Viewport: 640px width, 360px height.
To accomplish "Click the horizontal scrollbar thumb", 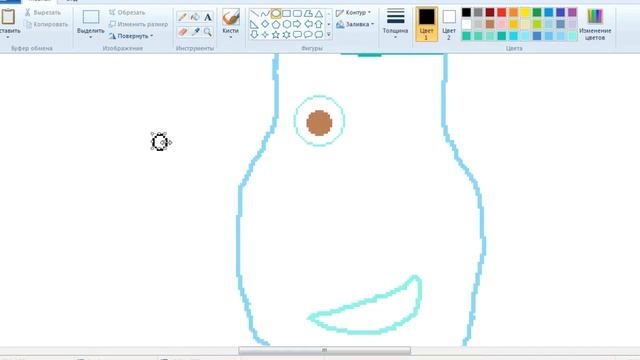I will pos(324,350).
